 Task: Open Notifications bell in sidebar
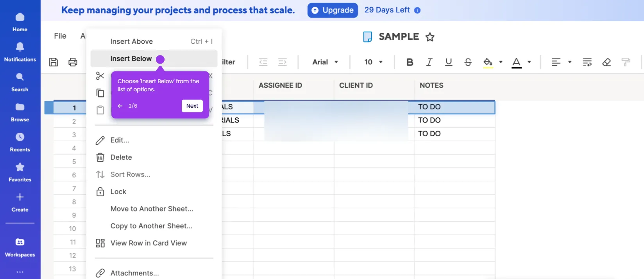click(20, 52)
